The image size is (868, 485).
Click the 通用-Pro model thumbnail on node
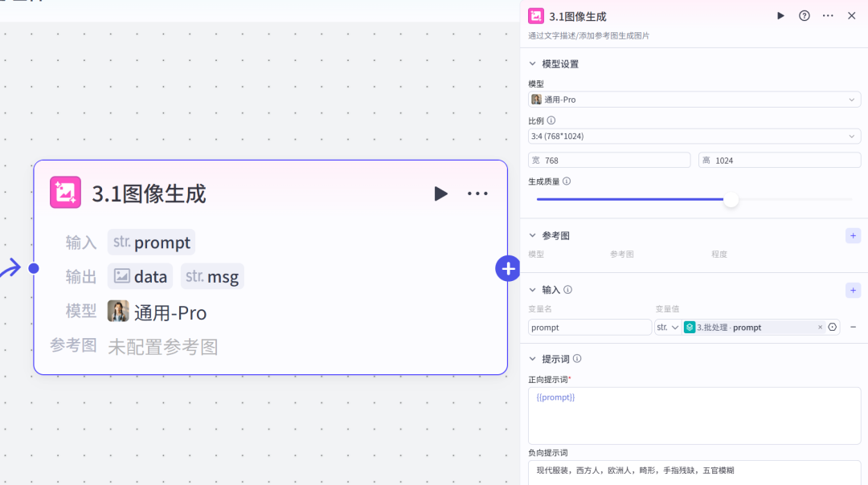point(118,312)
